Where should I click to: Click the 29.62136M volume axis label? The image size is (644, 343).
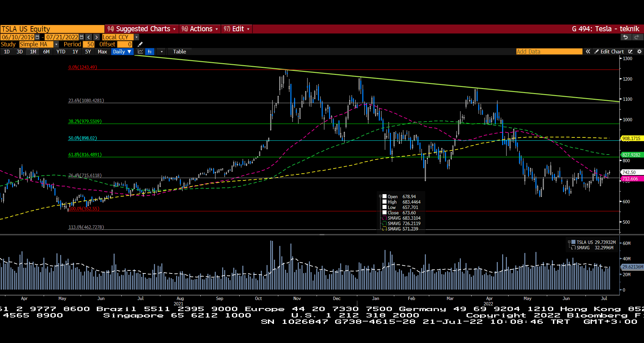(x=632, y=267)
